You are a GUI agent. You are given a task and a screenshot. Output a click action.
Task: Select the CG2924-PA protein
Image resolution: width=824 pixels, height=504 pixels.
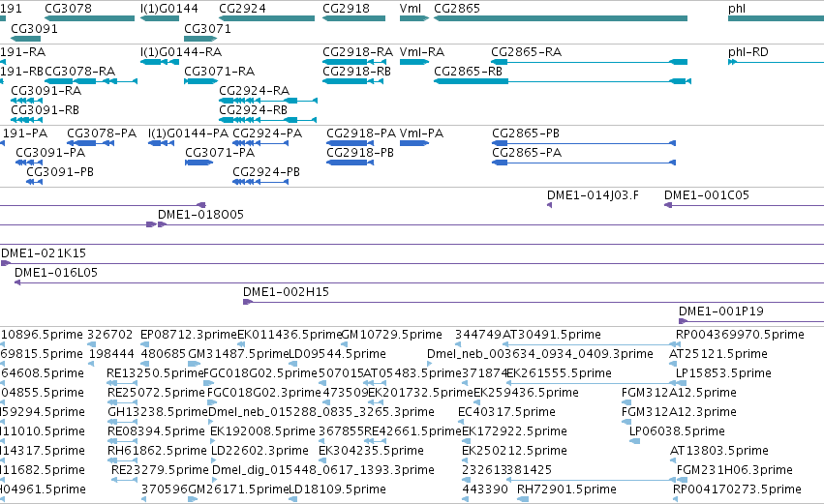click(x=260, y=143)
